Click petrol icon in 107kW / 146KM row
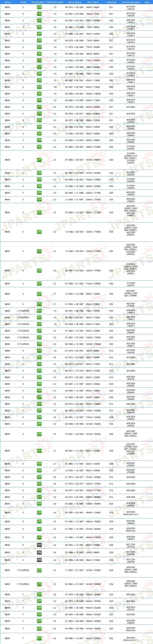The width and height of the screenshot is (153, 644). tap(39, 404)
